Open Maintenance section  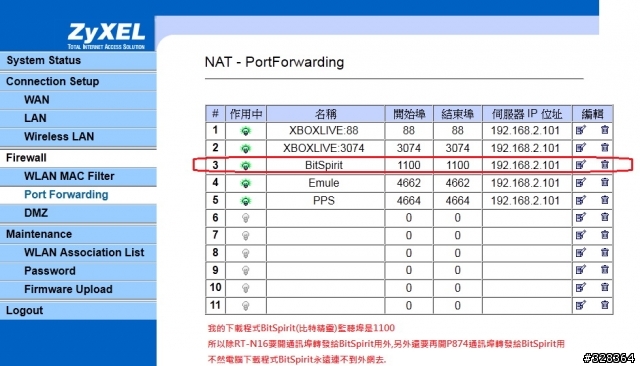click(78, 234)
